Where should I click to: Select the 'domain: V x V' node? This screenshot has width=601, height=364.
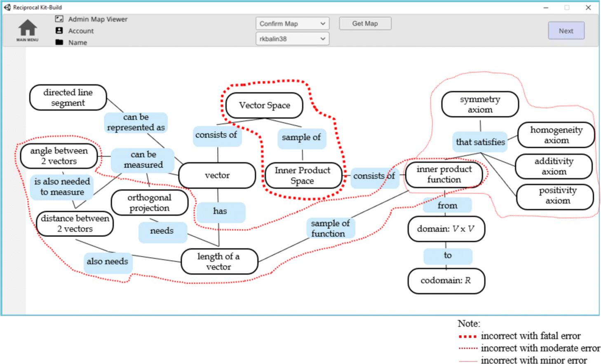(x=446, y=229)
